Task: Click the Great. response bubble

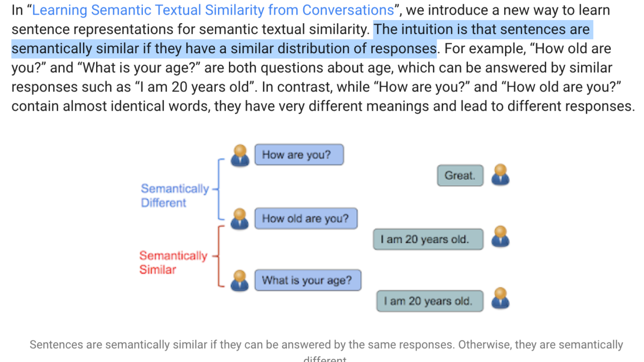Action: click(x=460, y=175)
